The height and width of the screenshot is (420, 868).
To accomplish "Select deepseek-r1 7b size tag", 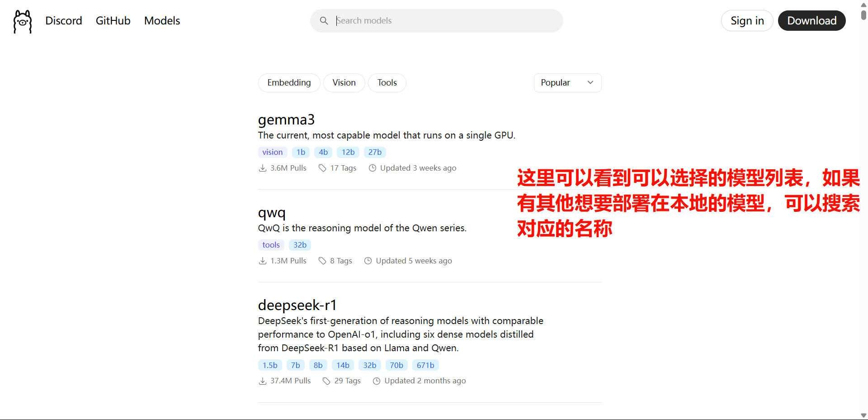I will coord(296,365).
